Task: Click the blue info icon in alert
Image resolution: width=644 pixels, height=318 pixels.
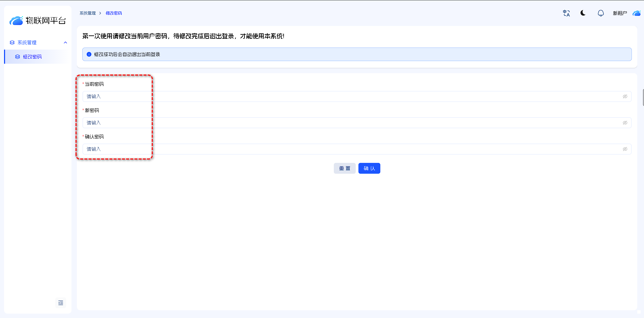Action: (89, 54)
